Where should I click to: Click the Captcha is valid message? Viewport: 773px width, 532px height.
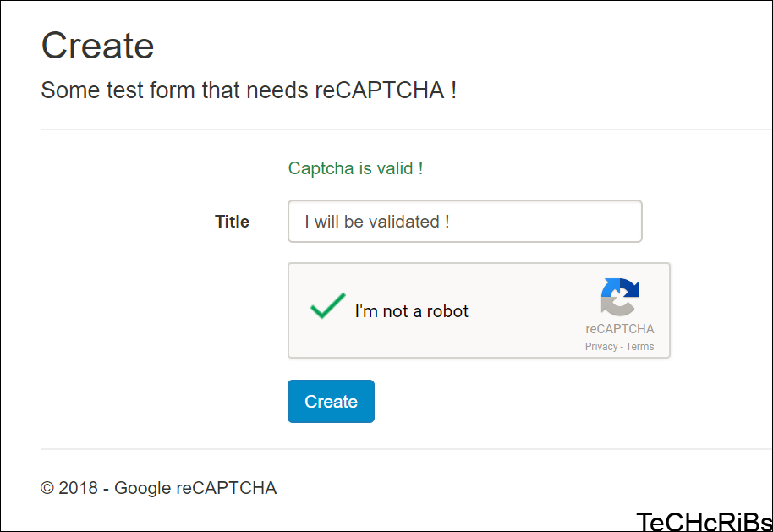coord(356,168)
